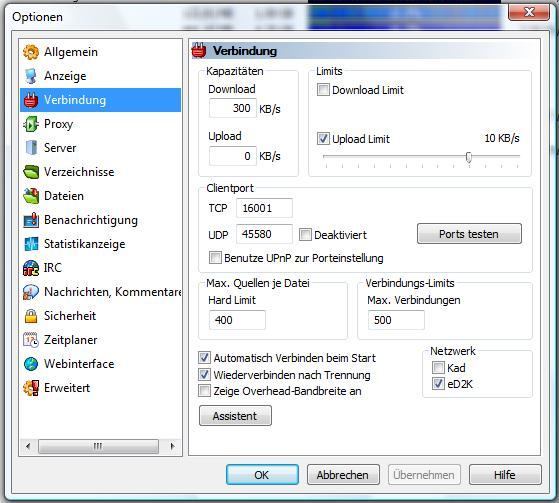The height and width of the screenshot is (503, 559).
Task: Open the Zeitplaner settings page
Action: (x=101, y=340)
